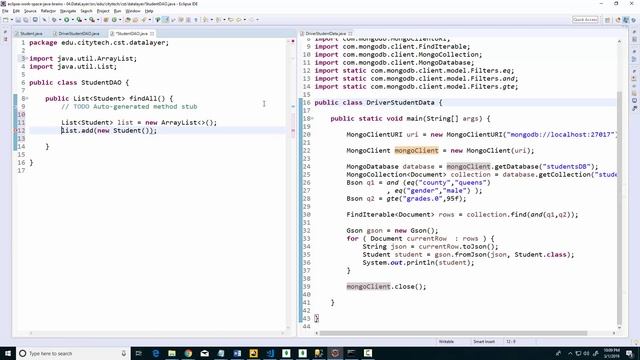Open the Project menu
Viewport: 640px width, 360px height.
click(x=103, y=11)
